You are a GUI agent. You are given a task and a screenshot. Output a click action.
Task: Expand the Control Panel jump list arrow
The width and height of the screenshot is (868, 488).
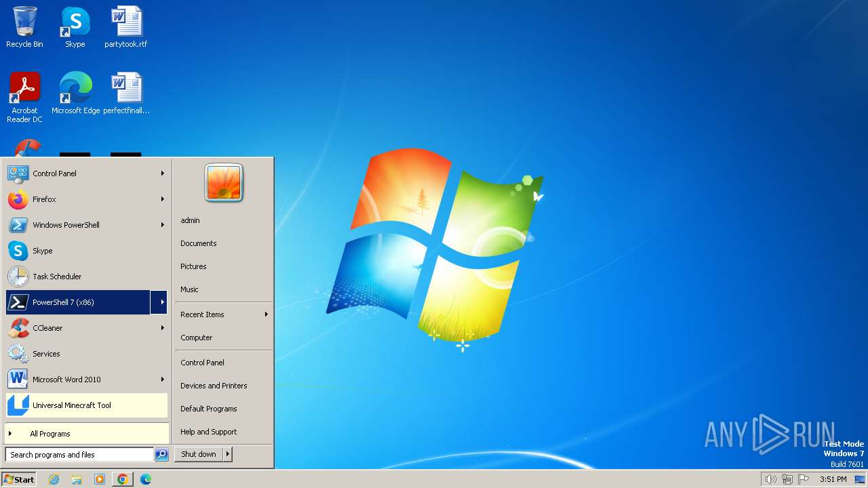(x=163, y=174)
